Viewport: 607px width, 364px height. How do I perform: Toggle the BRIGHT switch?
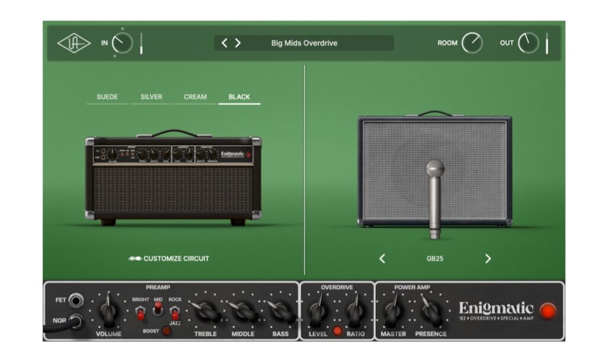coord(140,312)
